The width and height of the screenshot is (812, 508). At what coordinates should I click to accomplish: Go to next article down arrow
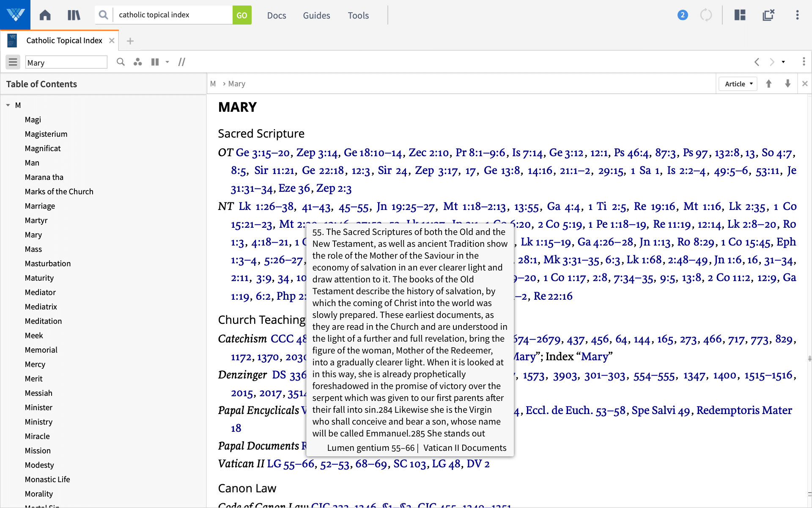pyautogui.click(x=787, y=84)
